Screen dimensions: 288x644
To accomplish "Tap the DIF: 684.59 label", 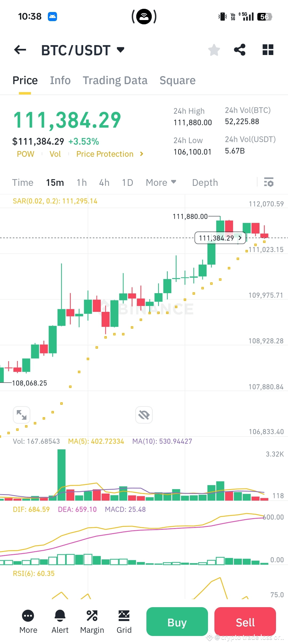I will click(x=31, y=509).
